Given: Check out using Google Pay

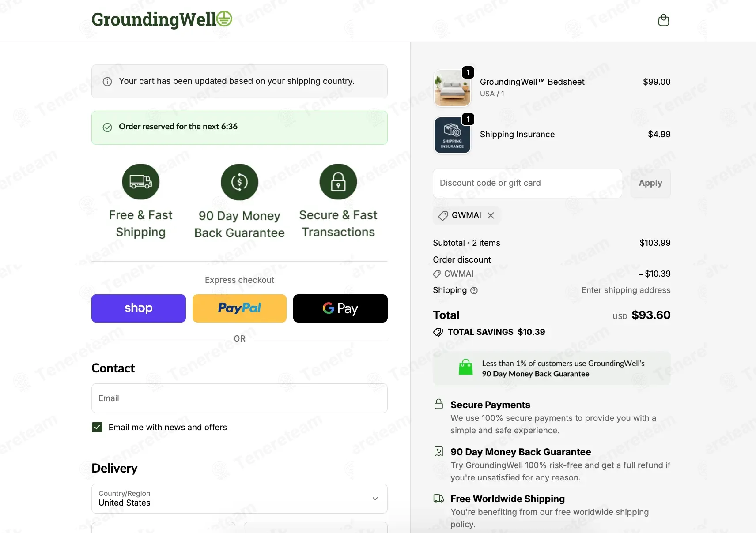Looking at the screenshot, I should 340,308.
